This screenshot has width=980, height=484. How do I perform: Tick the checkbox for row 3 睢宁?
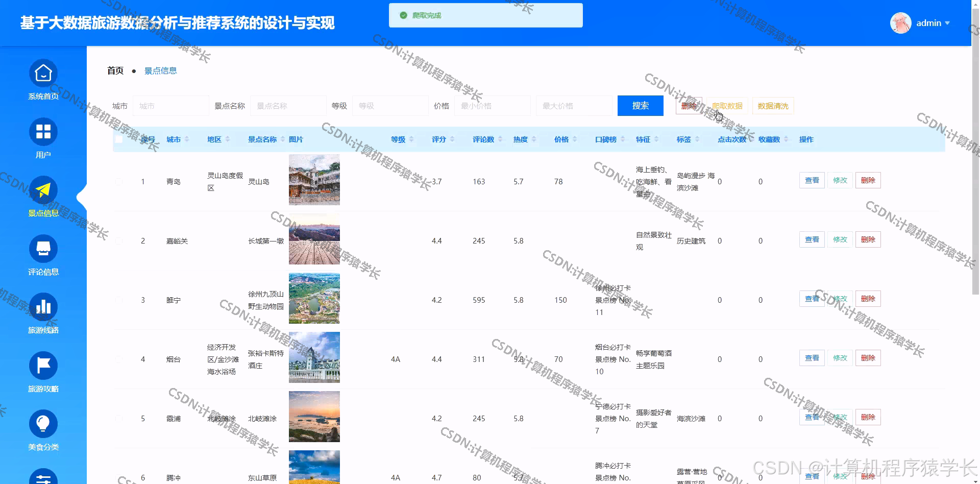tap(119, 300)
